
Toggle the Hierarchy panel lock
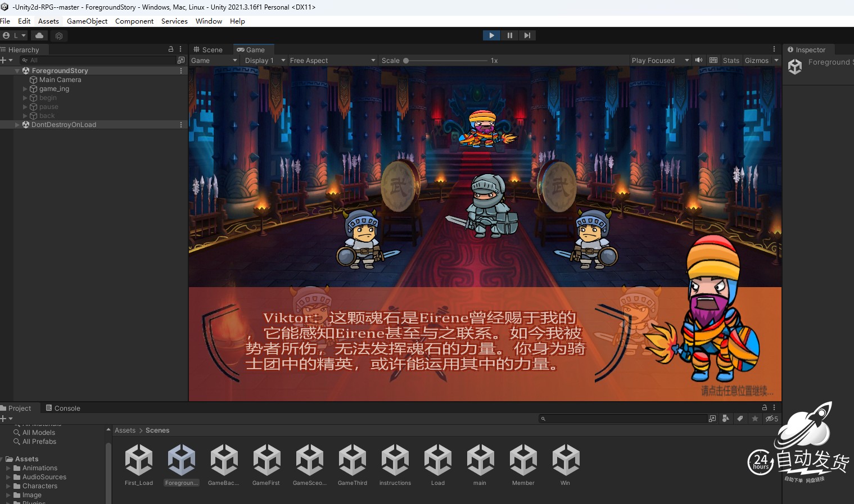[x=171, y=49]
